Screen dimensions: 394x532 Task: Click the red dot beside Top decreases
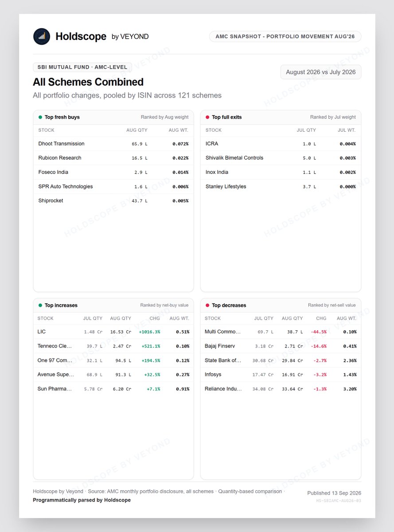[x=207, y=305]
